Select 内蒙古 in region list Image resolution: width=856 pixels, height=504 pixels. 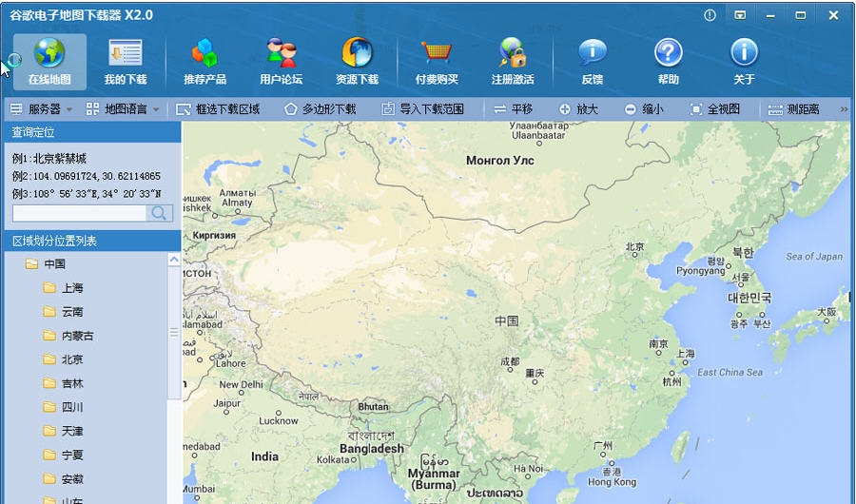pyautogui.click(x=68, y=336)
